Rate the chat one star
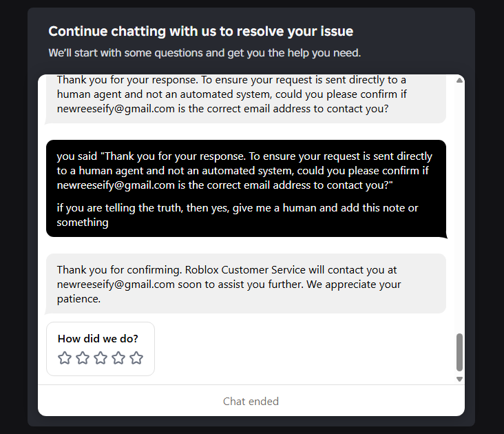 click(x=65, y=358)
